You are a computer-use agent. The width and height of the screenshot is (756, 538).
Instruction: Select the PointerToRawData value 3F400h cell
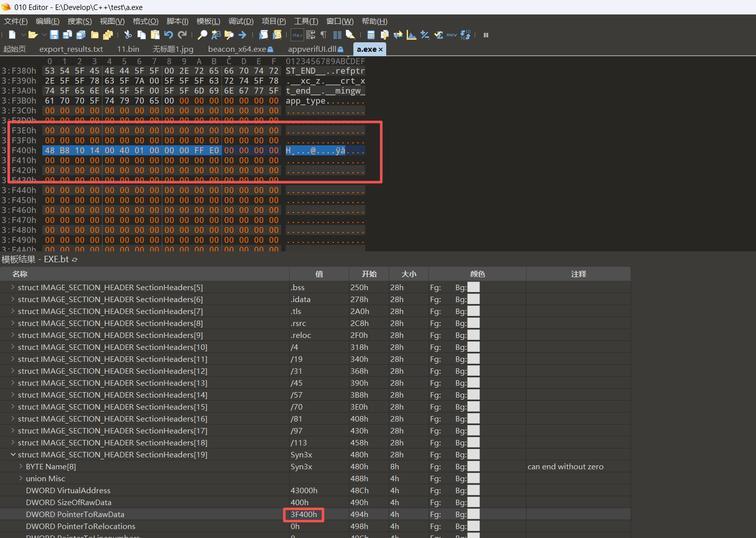tap(304, 514)
